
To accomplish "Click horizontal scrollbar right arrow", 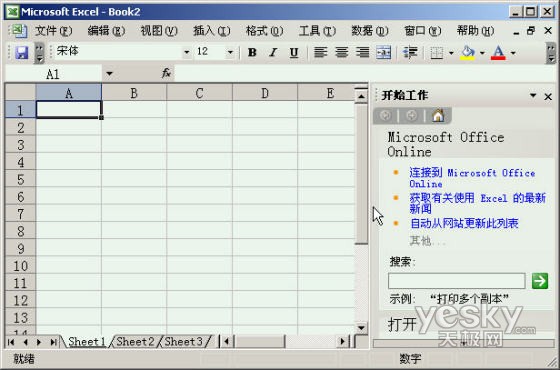I will [343, 342].
